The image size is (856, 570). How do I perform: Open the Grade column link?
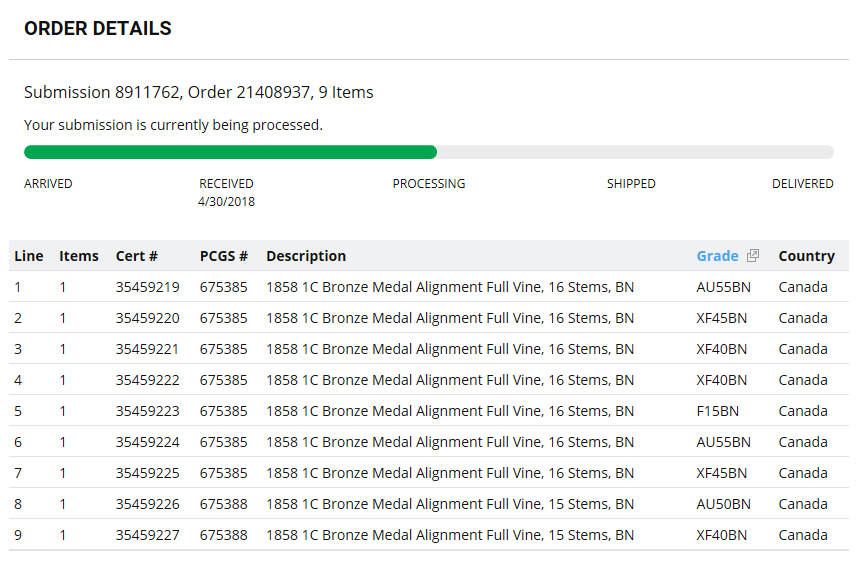(717, 256)
